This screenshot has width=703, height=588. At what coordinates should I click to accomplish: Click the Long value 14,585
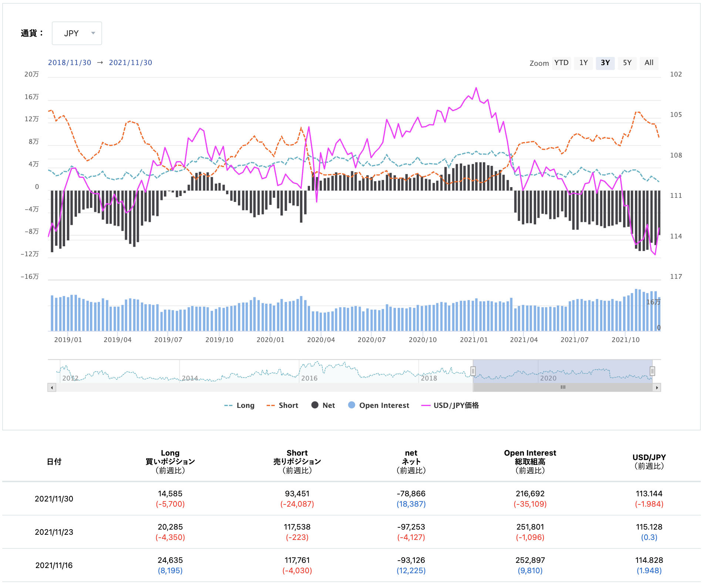click(170, 494)
